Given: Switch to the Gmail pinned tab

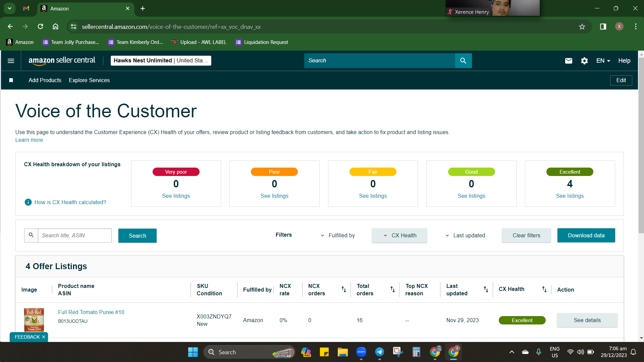Looking at the screenshot, I should (x=26, y=8).
